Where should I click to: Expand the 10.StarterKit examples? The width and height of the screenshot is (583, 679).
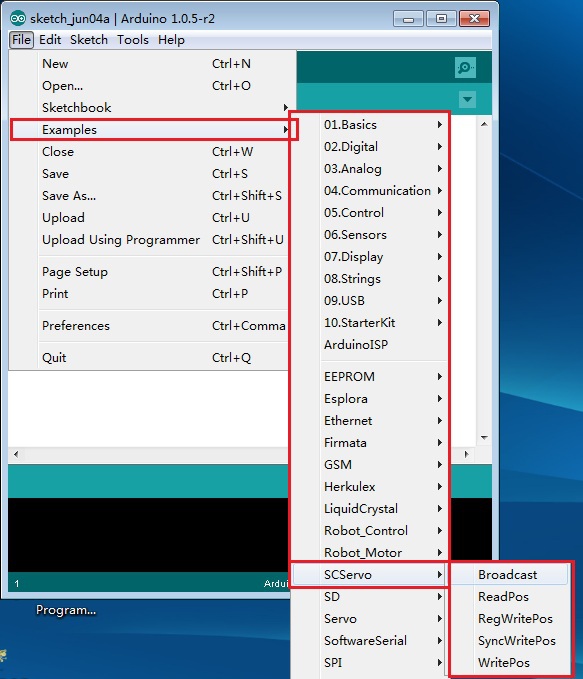coord(370,323)
